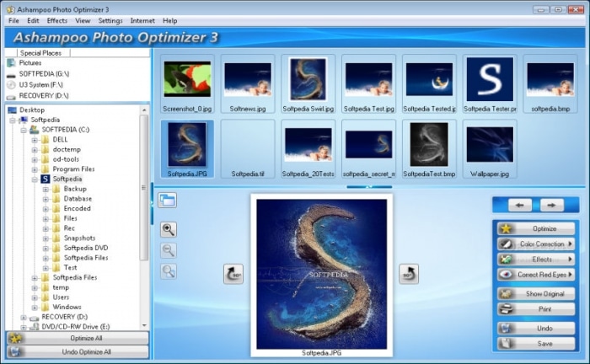Click the zoom in magnifier icon
The width and height of the screenshot is (590, 364).
[169, 229]
